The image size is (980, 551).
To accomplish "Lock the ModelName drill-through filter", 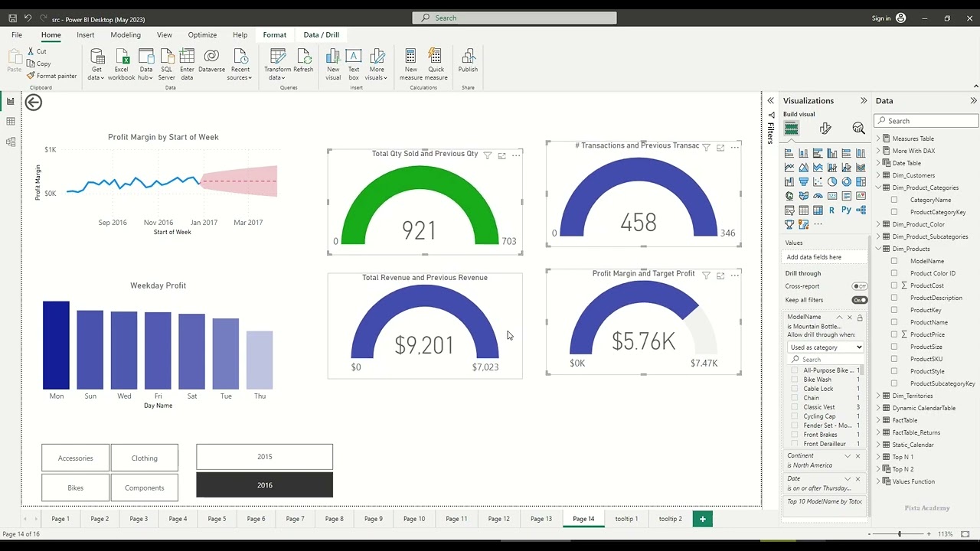I will (860, 318).
